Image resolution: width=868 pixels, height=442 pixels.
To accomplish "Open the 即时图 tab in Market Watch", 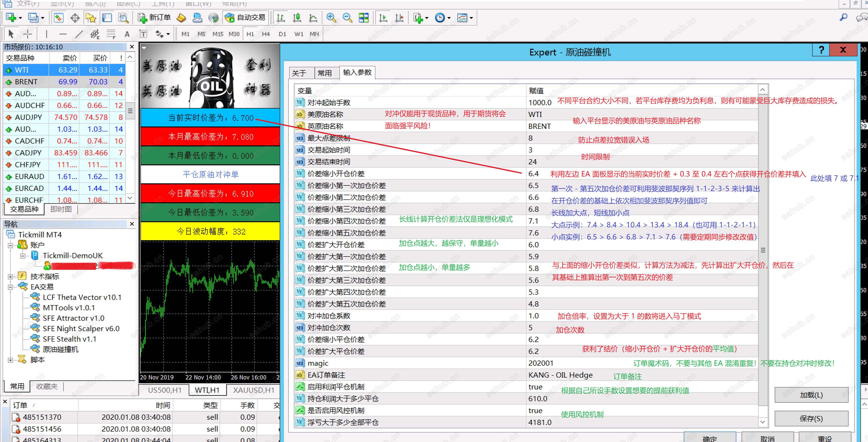I will (x=61, y=209).
